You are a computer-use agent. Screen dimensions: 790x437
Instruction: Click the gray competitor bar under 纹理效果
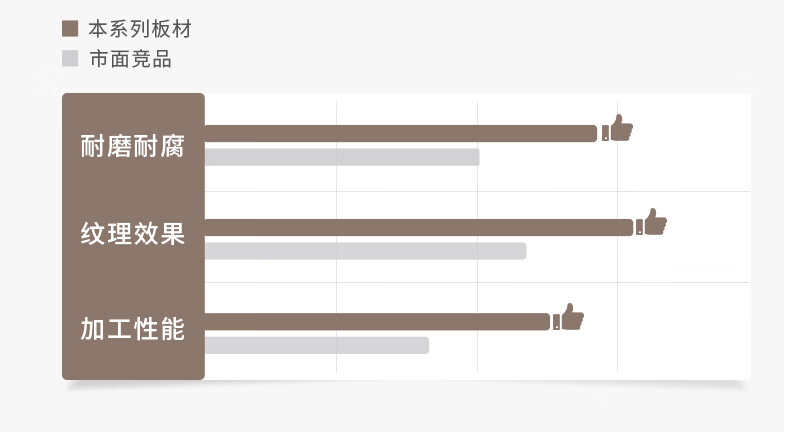[365, 251]
